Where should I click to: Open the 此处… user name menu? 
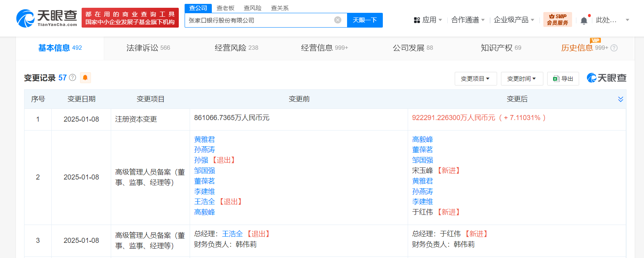[x=606, y=20]
